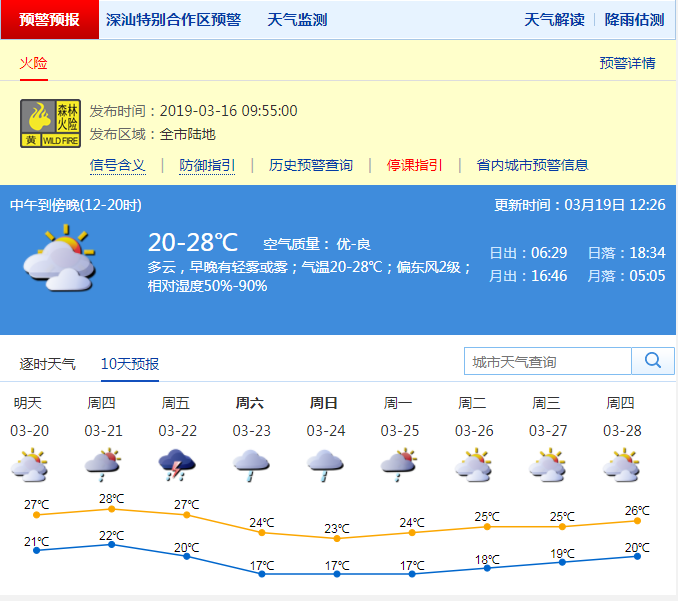The height and width of the screenshot is (601, 678).
Task: Open the 预警预报 tab
Action: pos(50,20)
